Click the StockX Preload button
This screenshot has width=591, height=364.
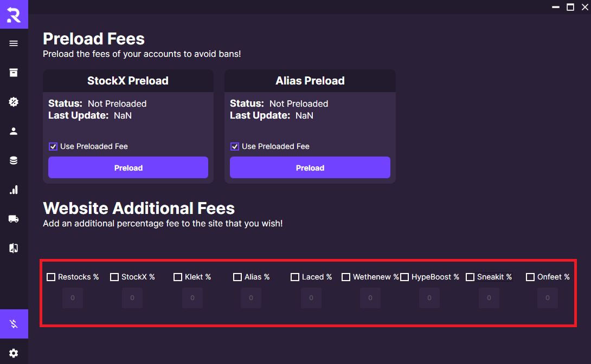click(128, 167)
